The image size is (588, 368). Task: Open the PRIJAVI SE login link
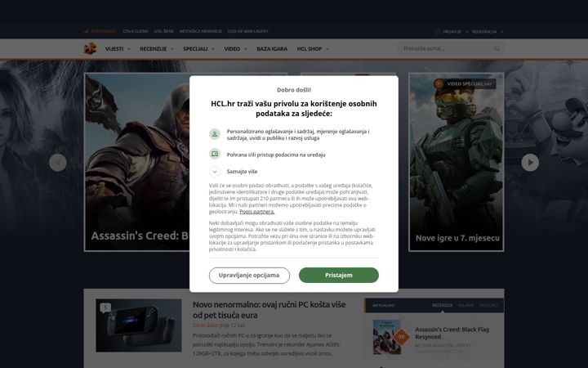452,32
